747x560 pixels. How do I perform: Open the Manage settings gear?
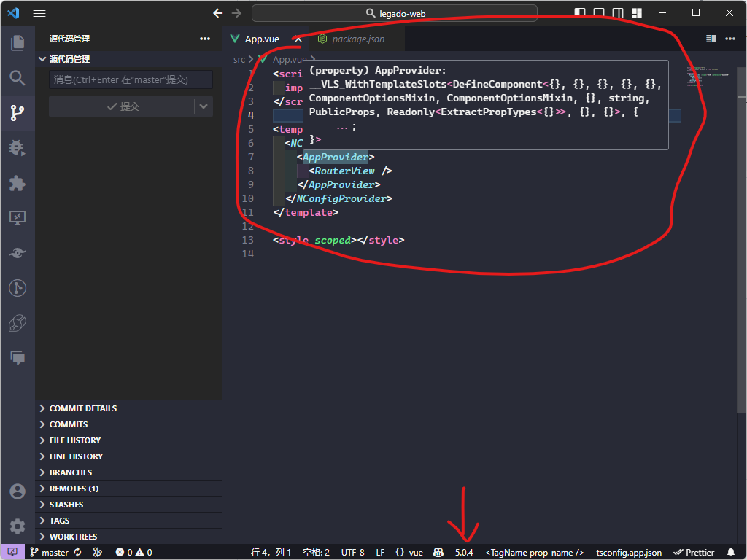(18, 526)
